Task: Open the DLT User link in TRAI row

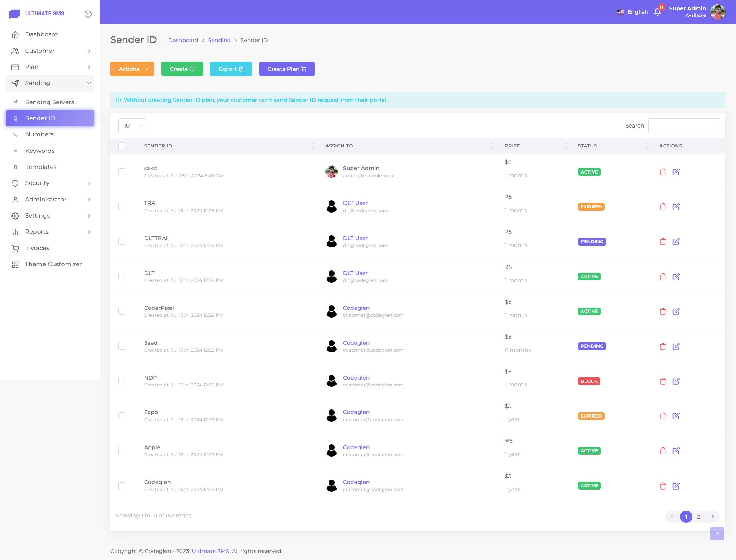Action: pyautogui.click(x=355, y=203)
